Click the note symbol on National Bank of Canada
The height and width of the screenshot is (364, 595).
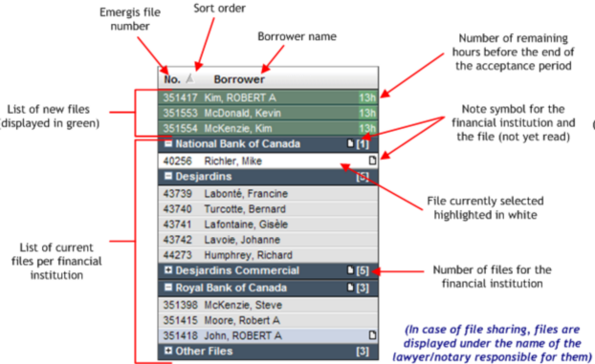tap(350, 143)
